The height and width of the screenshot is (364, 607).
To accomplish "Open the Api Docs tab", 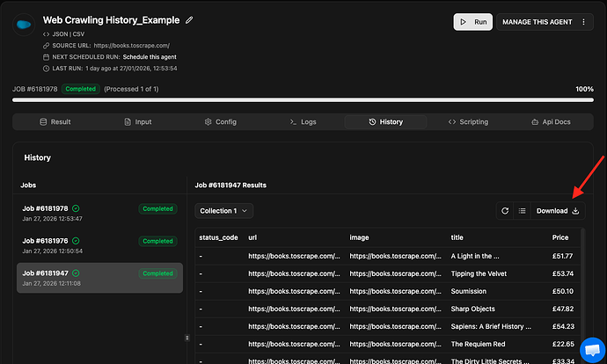I will coord(551,122).
